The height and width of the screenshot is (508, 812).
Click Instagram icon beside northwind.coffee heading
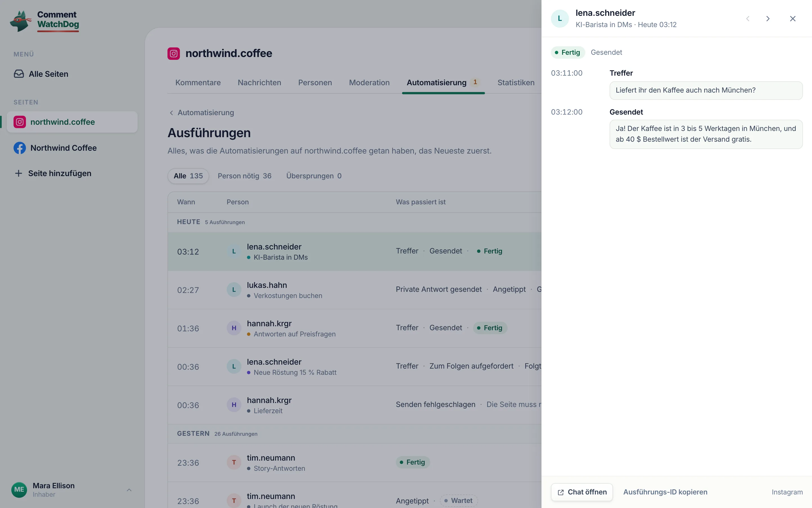tap(173, 53)
